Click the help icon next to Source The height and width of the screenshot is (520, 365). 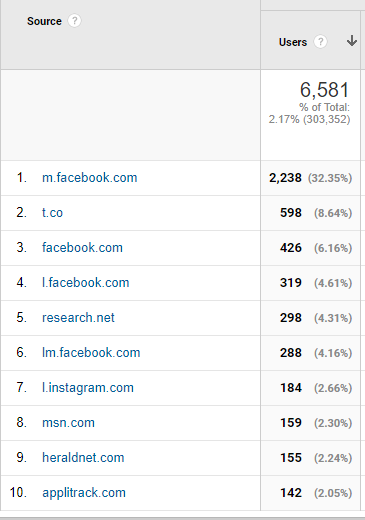click(74, 21)
